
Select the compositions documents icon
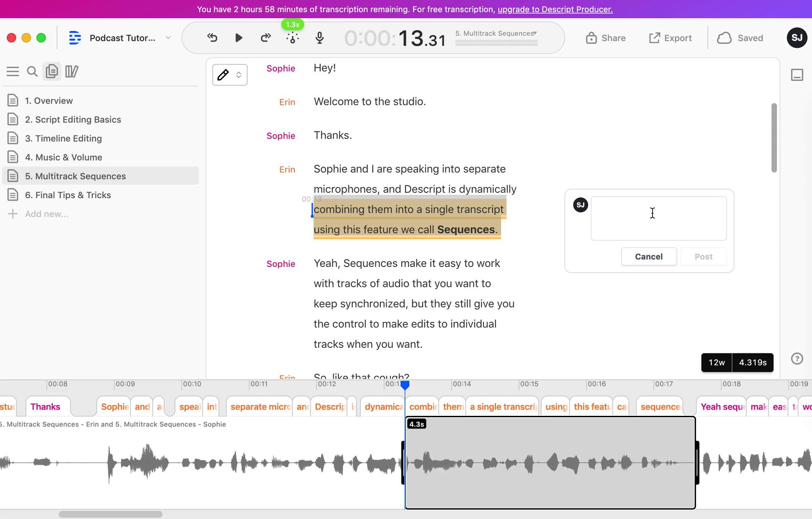(52, 71)
